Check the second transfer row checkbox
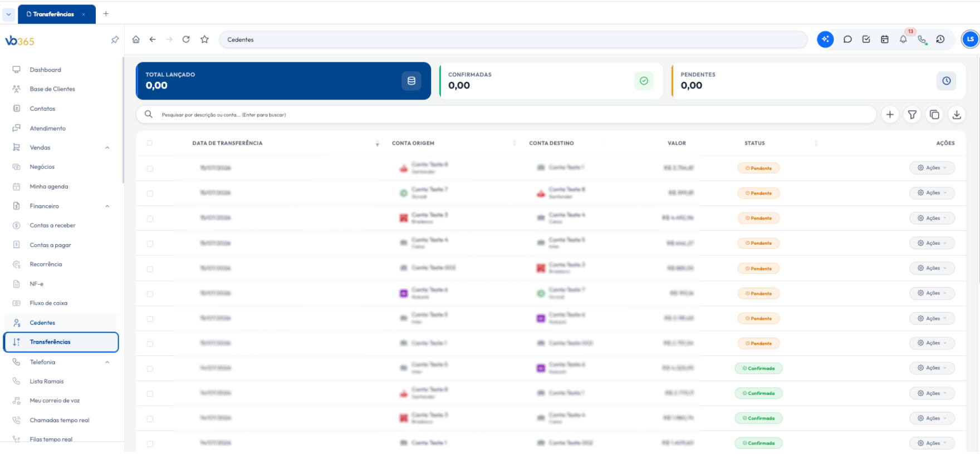The image size is (980, 454). pos(150,194)
